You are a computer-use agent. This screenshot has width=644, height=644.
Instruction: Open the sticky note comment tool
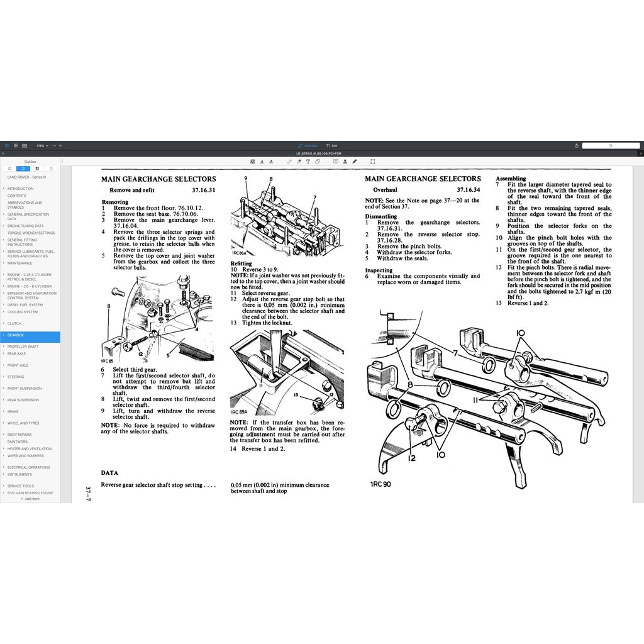(336, 161)
